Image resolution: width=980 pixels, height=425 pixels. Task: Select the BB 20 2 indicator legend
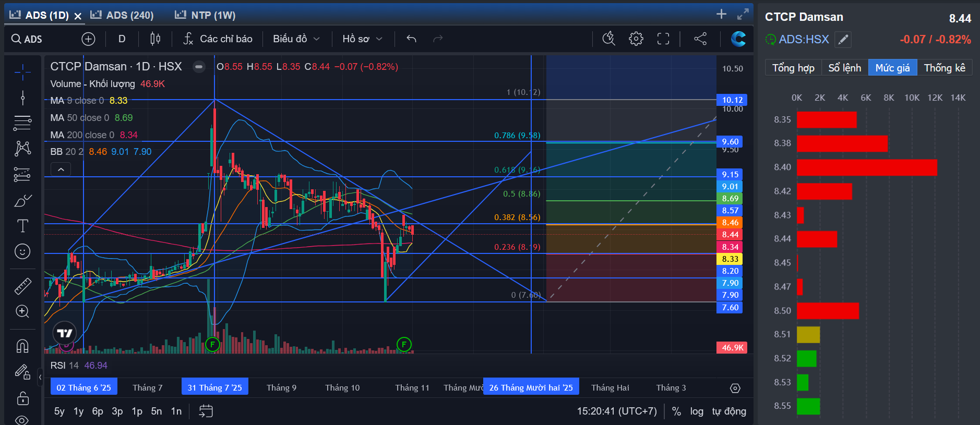tap(101, 152)
